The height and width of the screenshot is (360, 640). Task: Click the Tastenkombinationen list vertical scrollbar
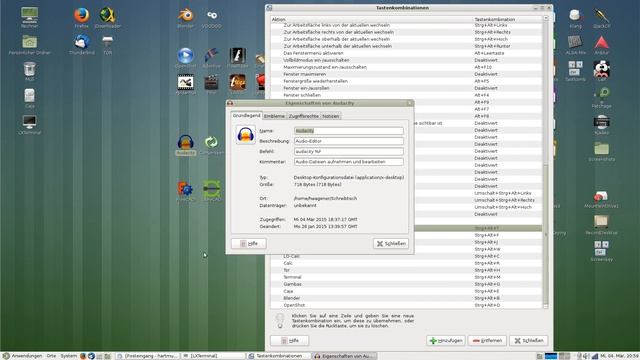tap(545, 162)
